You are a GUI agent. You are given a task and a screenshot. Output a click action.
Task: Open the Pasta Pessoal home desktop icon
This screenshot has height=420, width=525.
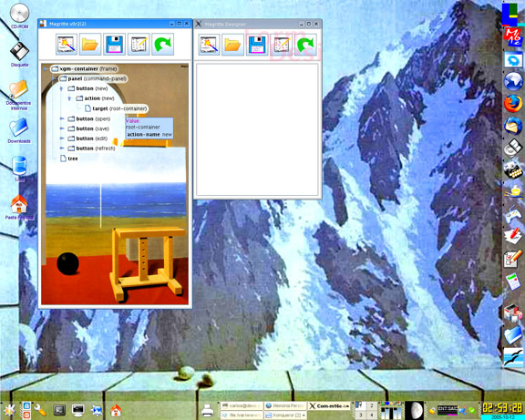[19, 207]
